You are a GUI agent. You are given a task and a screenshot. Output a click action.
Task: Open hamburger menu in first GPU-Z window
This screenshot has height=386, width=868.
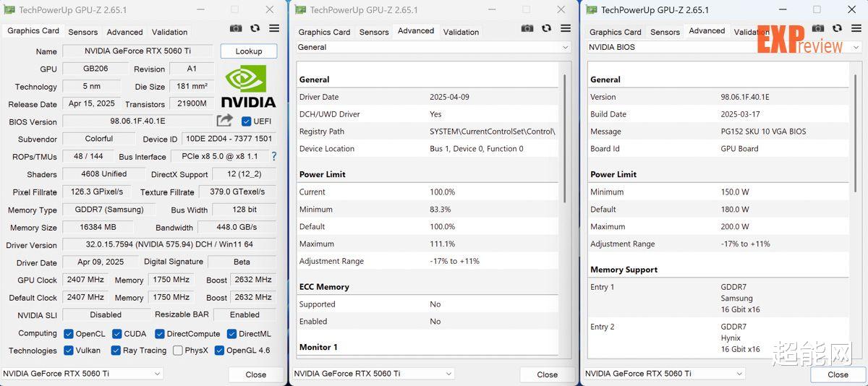click(274, 28)
